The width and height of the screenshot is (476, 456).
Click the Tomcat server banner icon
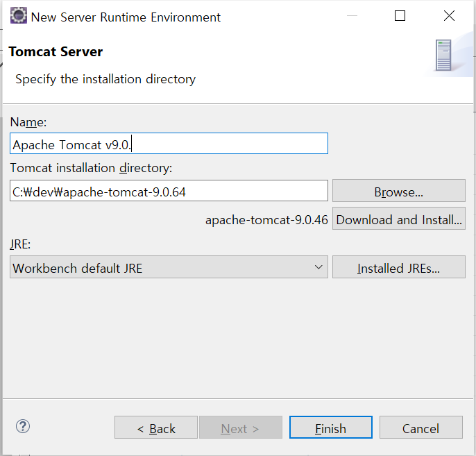pos(443,55)
